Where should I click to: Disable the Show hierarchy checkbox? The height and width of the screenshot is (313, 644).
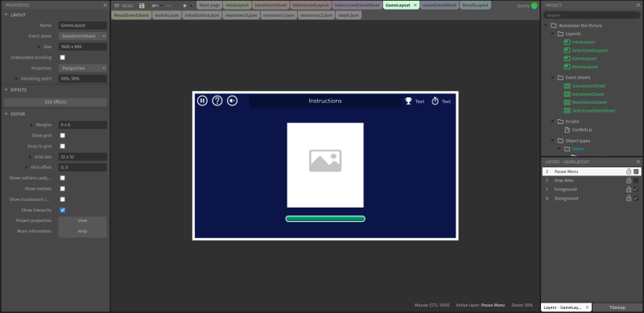coord(63,210)
